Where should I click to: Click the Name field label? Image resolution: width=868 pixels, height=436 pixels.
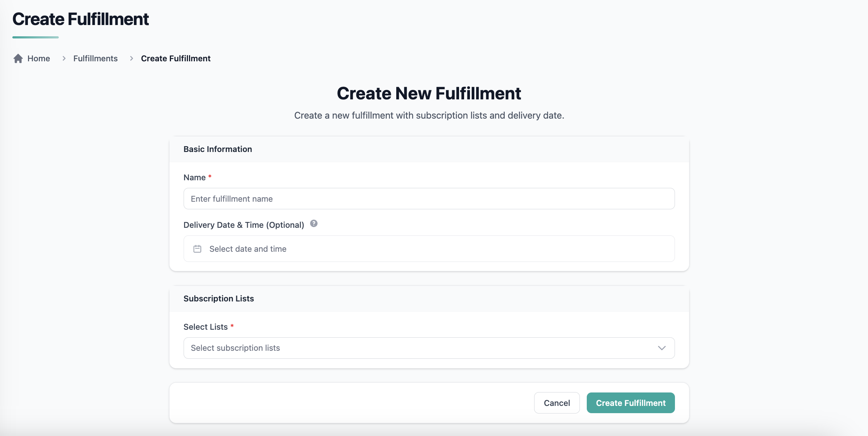point(195,178)
